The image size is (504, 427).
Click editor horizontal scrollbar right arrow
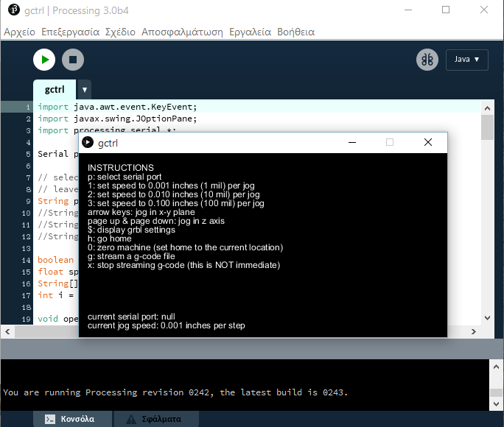474,331
